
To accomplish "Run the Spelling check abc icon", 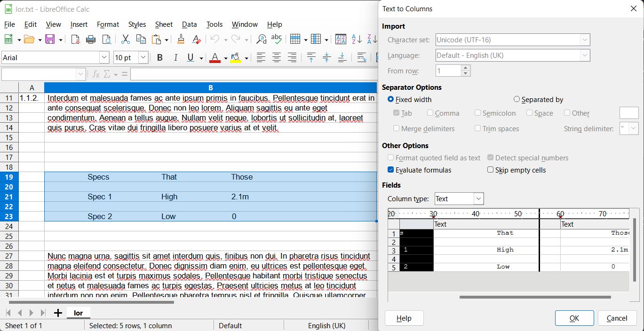I will tap(277, 39).
